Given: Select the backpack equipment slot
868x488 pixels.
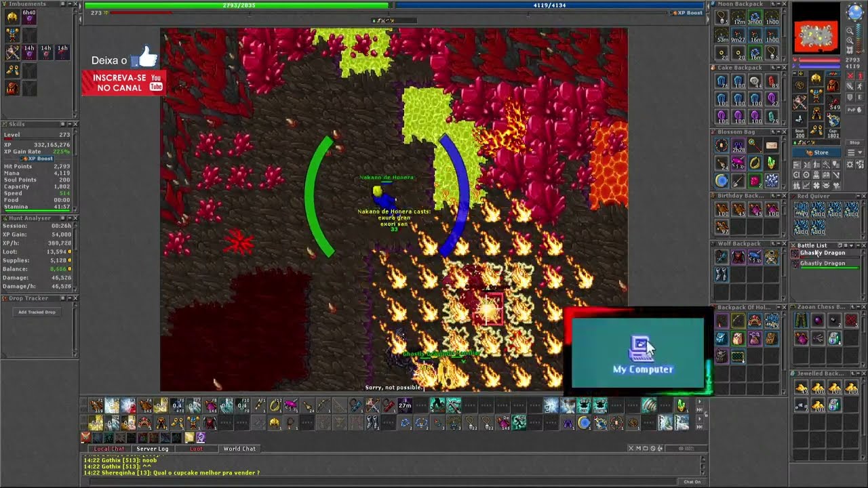Looking at the screenshot, I should coord(833,85).
